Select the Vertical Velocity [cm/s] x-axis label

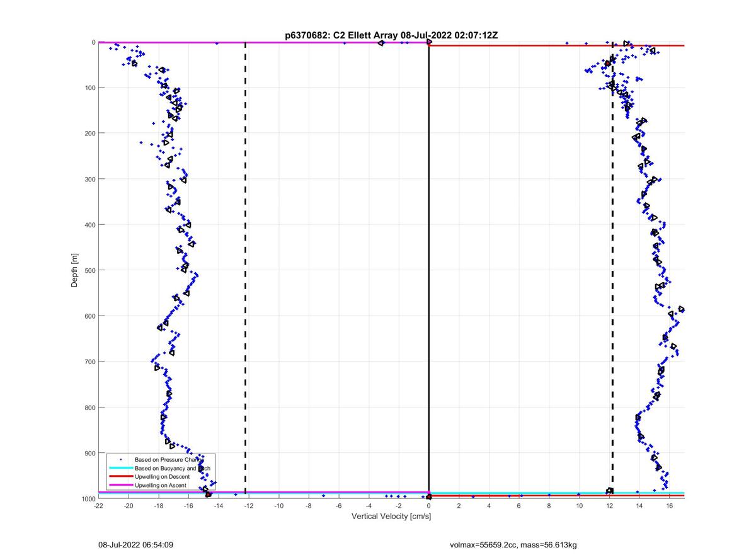tap(391, 516)
